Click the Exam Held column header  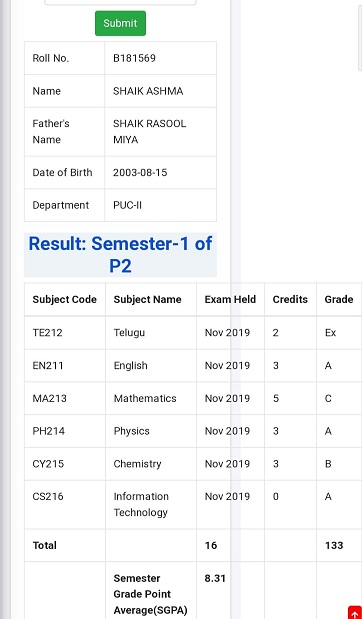(230, 300)
